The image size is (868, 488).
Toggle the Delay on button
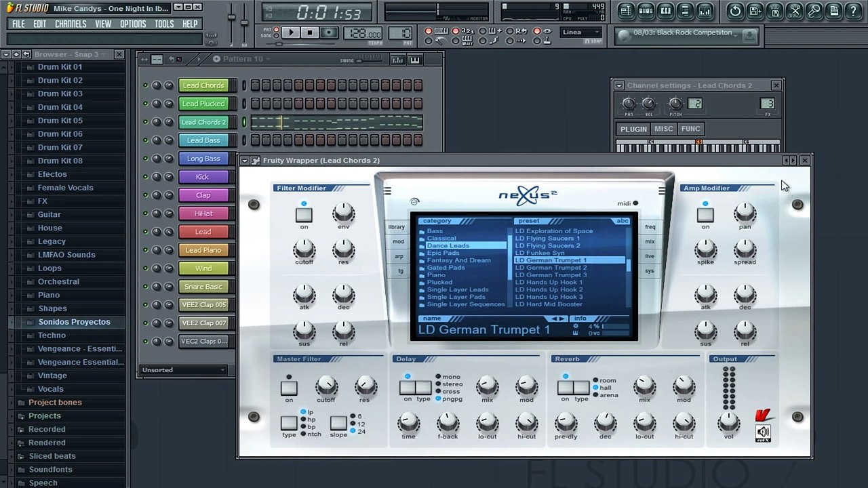(x=407, y=388)
